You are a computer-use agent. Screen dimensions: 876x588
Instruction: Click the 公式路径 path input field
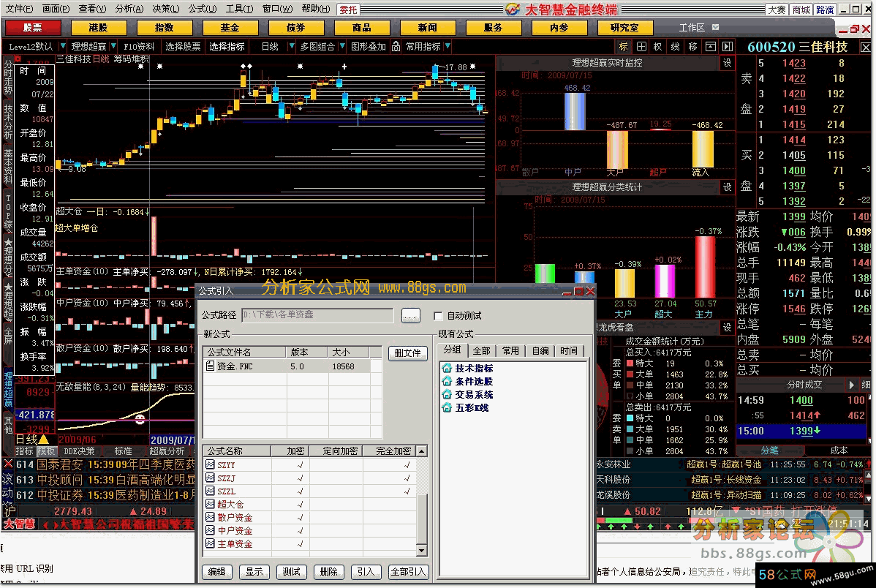[x=317, y=315]
